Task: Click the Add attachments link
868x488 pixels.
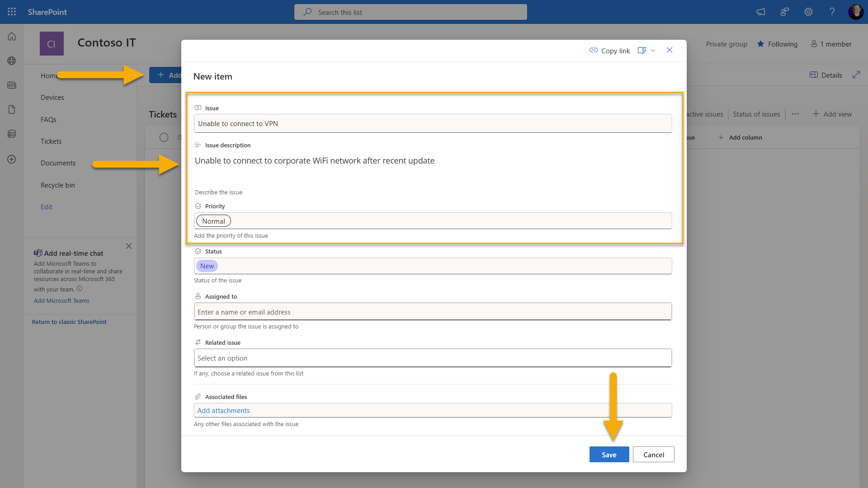Action: tap(223, 410)
